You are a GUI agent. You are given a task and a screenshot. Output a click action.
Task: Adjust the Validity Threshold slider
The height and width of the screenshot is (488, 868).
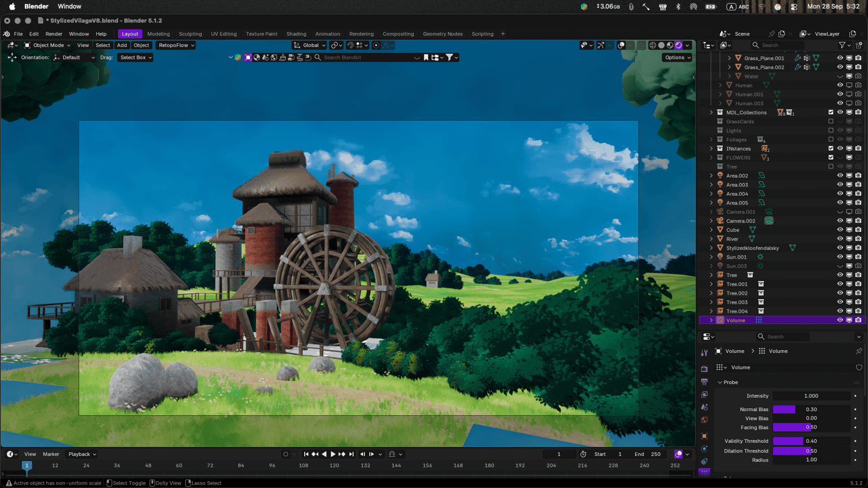(x=811, y=441)
